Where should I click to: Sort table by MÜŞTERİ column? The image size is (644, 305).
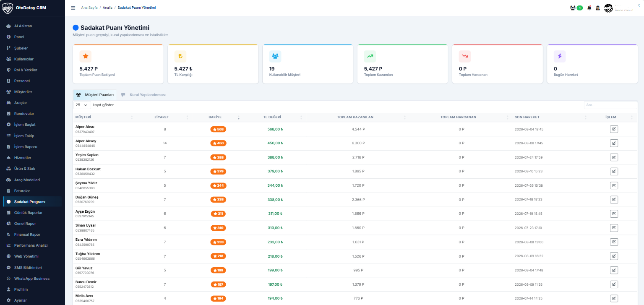[104, 117]
